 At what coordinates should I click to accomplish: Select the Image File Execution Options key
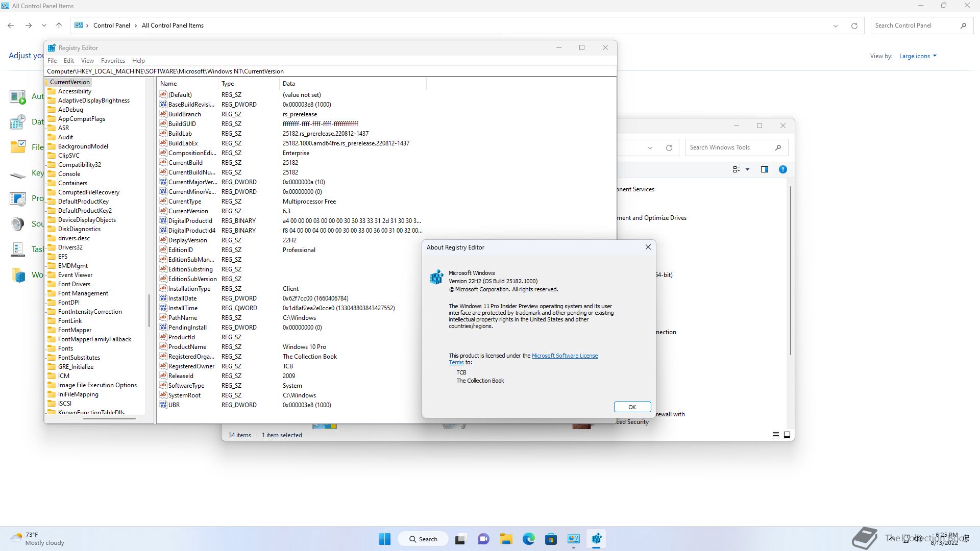[97, 385]
